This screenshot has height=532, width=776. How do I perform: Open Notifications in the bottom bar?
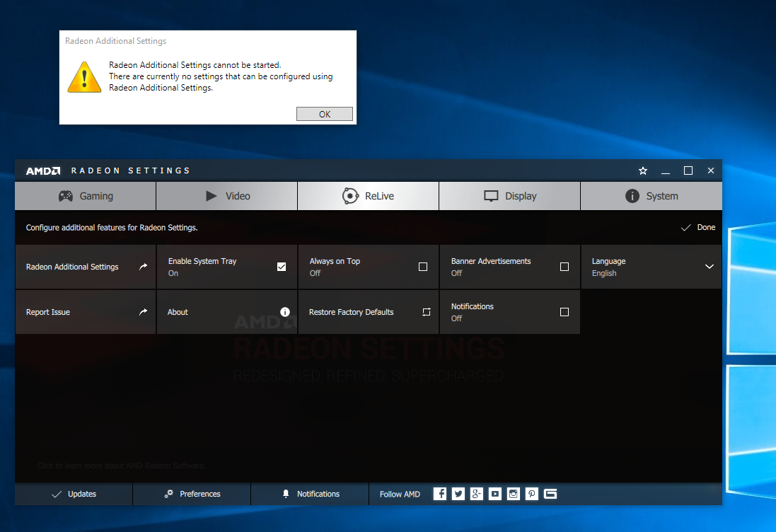pos(311,494)
